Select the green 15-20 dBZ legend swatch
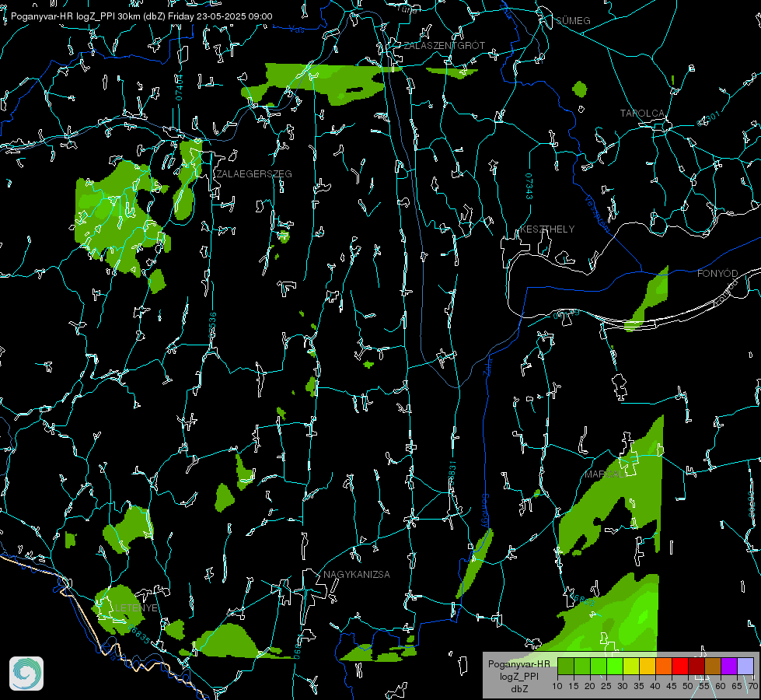The height and width of the screenshot is (700, 761). click(x=582, y=666)
